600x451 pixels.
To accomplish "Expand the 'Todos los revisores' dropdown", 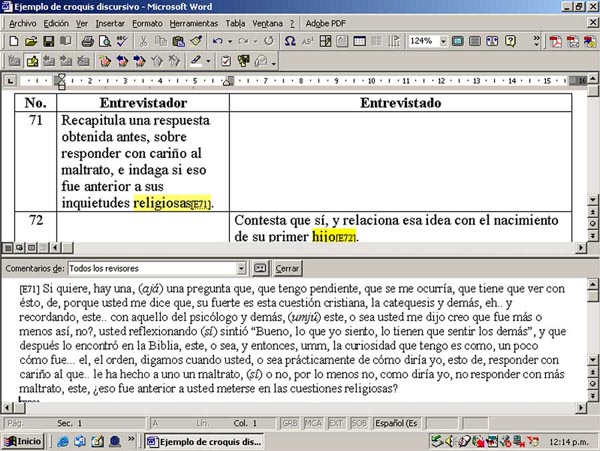I will point(242,268).
